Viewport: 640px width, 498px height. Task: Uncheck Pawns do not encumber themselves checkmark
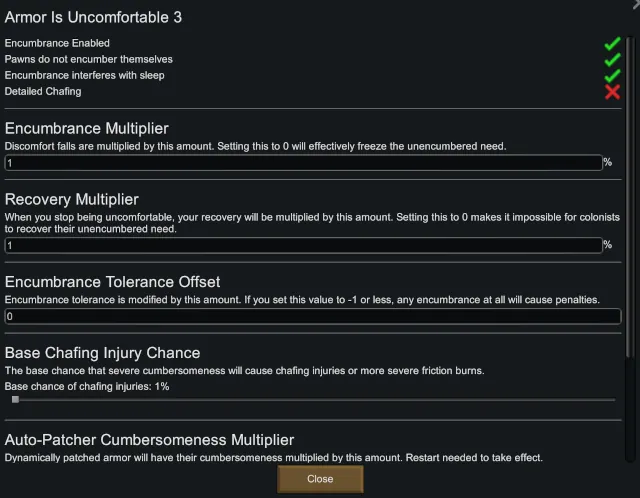[612, 60]
